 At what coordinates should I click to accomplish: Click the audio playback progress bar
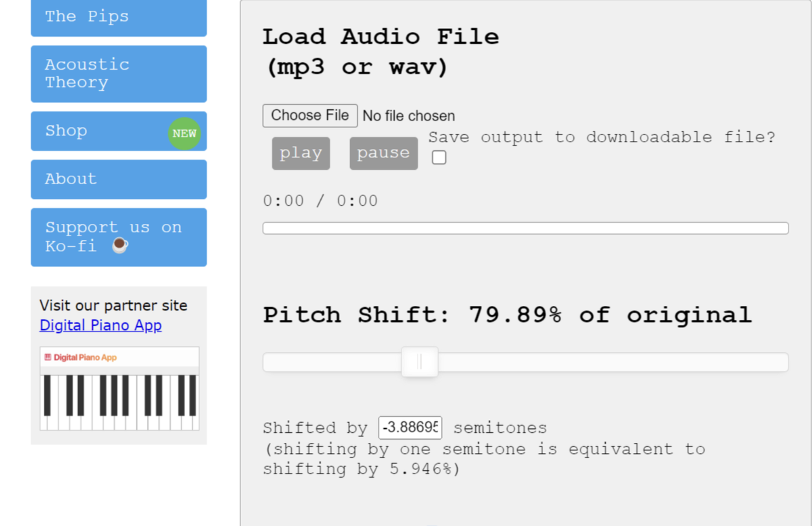pyautogui.click(x=525, y=228)
